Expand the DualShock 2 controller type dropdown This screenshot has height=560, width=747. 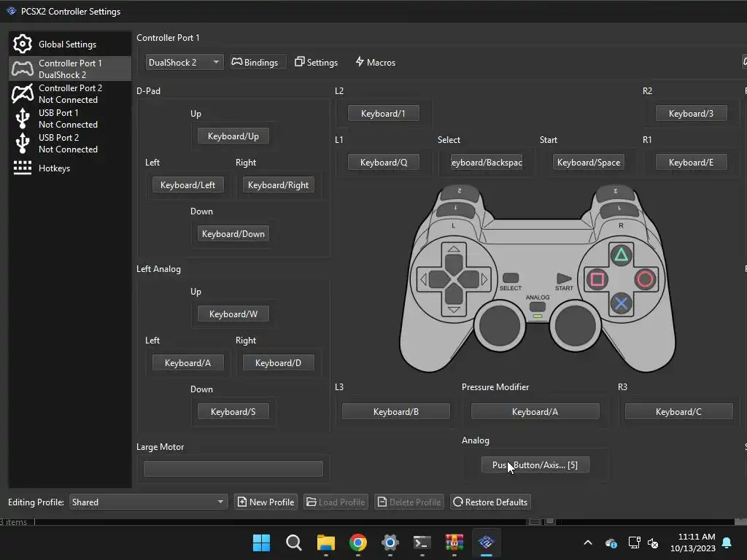(184, 63)
